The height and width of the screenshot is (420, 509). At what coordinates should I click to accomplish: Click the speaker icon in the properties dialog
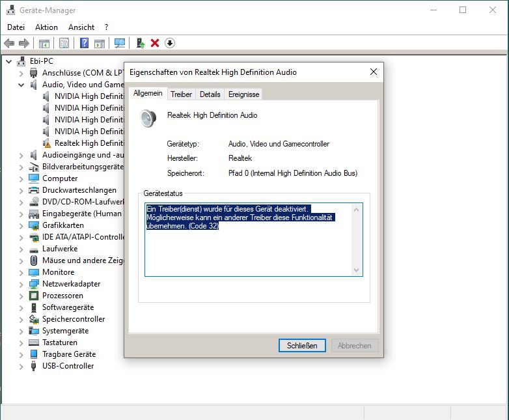tap(148, 118)
